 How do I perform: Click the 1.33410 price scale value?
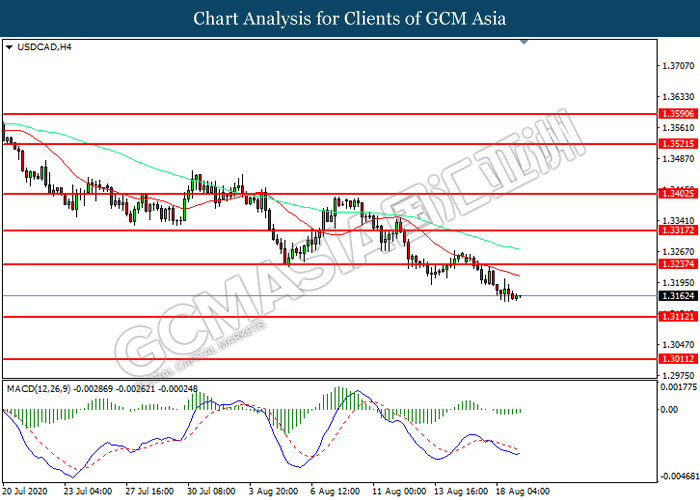678,221
